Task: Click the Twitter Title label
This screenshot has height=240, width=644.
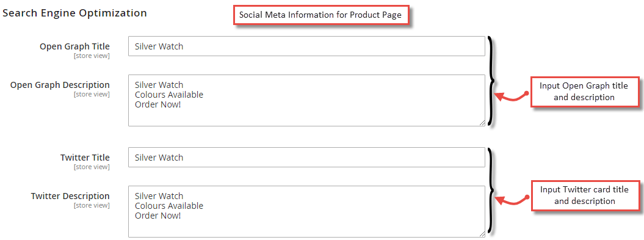Action: [x=85, y=158]
